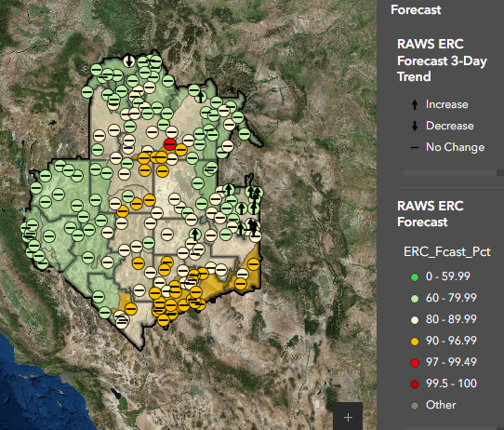Select the 90 - 96.99 orange swatch
This screenshot has height=430, width=504.
415,342
